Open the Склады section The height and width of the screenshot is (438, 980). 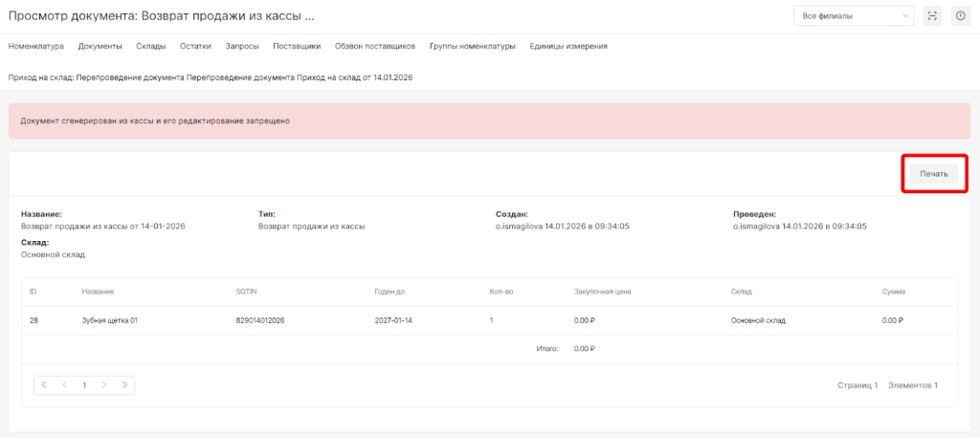[150, 46]
